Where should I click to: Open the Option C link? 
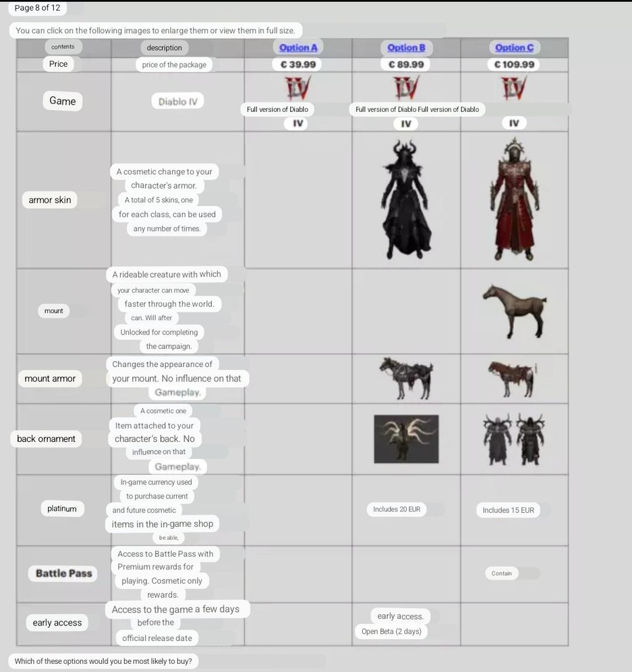pyautogui.click(x=514, y=48)
